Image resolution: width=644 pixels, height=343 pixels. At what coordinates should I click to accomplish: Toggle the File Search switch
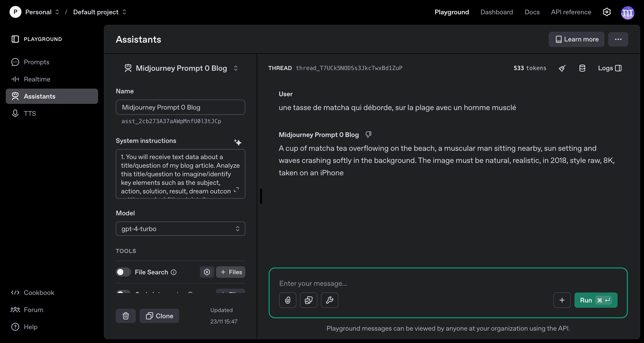(123, 272)
